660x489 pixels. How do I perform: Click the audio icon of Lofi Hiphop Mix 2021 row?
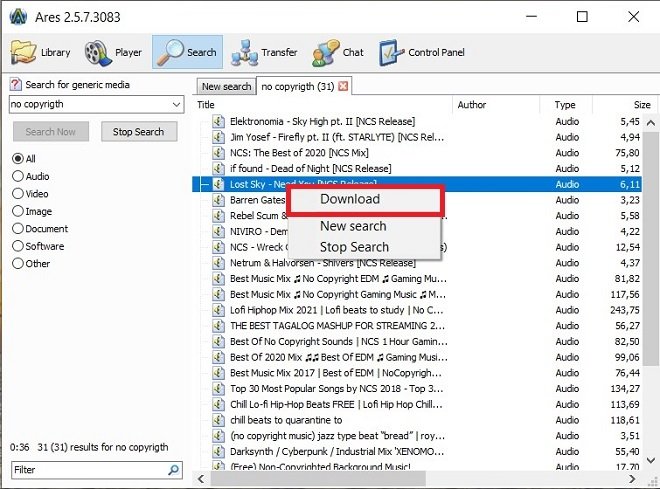[218, 310]
